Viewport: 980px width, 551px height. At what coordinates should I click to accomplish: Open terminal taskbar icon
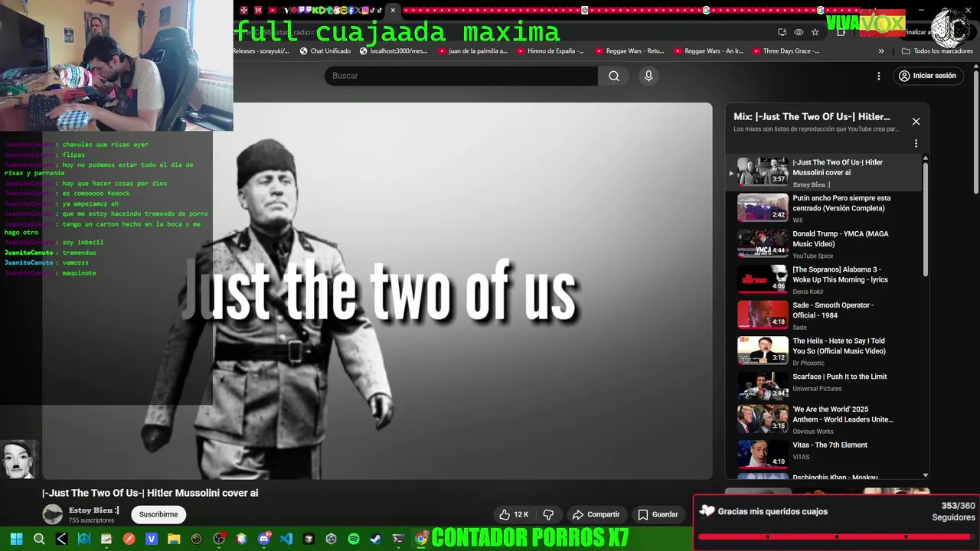(398, 539)
